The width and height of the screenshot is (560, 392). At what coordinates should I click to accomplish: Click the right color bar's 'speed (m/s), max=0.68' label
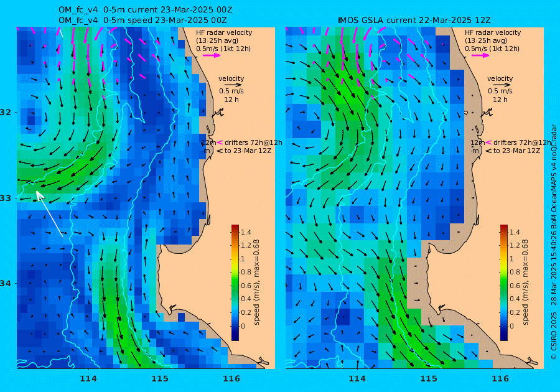[x=525, y=282]
